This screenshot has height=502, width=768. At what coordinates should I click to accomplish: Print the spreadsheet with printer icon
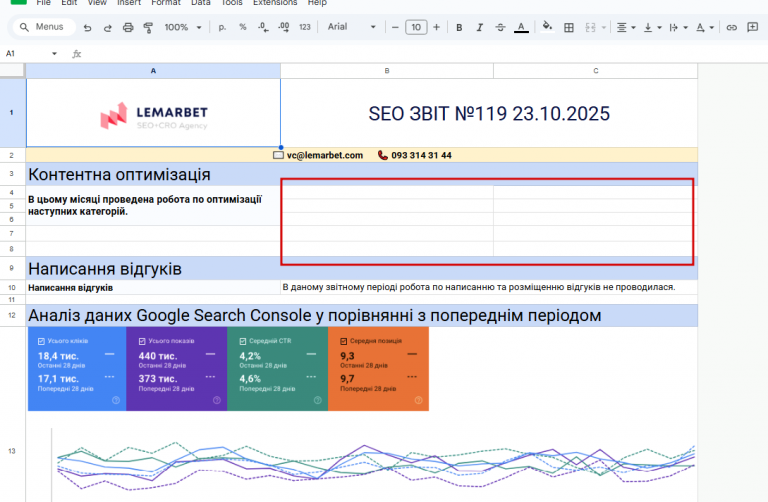tap(128, 27)
